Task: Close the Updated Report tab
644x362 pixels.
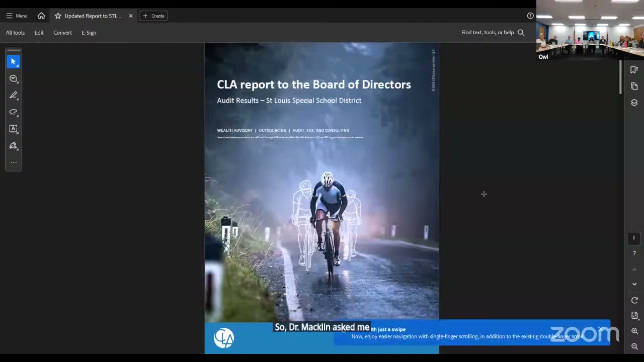Action: pyautogui.click(x=131, y=16)
